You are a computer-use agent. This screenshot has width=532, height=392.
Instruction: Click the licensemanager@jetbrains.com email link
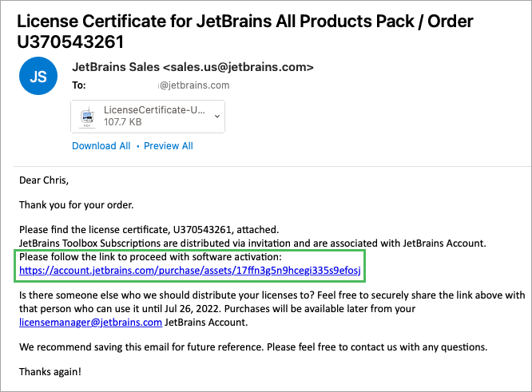pyautogui.click(x=90, y=322)
